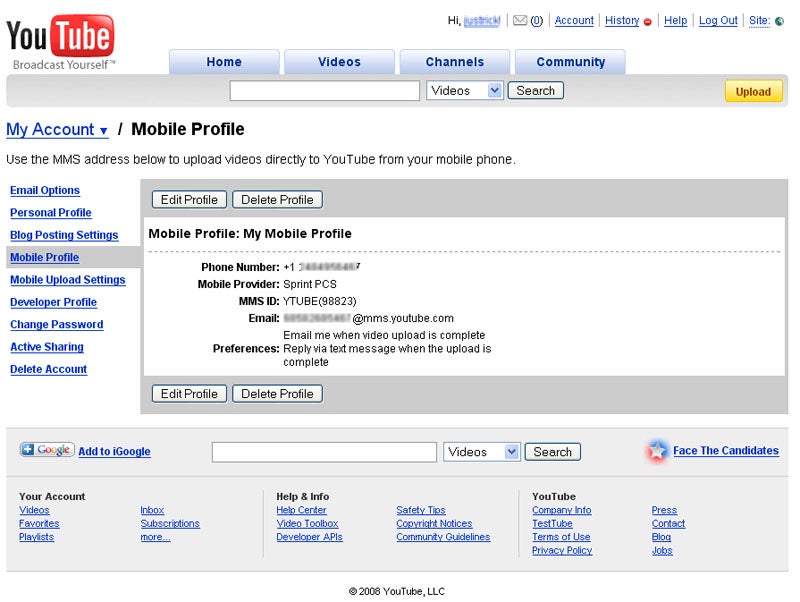This screenshot has height=602, width=800.
Task: Open footer Company Info link
Action: click(x=561, y=510)
